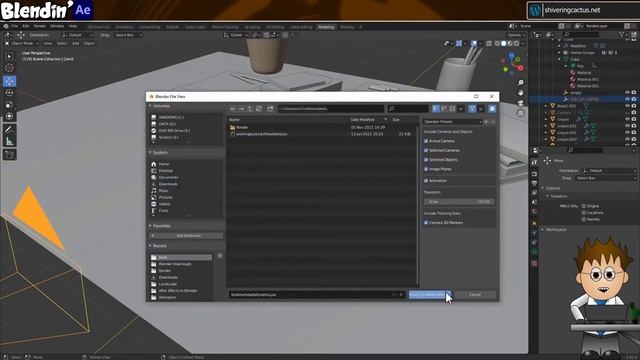Open the File menu
640x360 pixels.
(x=15, y=26)
